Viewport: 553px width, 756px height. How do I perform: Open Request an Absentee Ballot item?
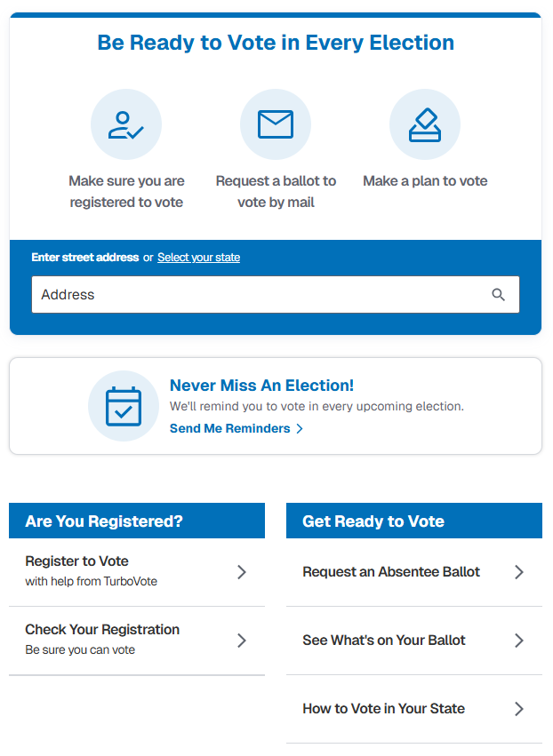point(391,572)
